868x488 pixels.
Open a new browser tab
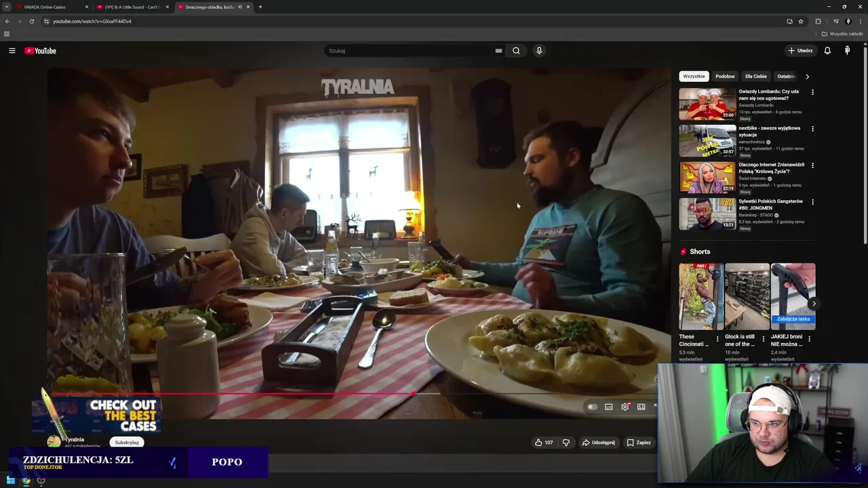click(260, 7)
